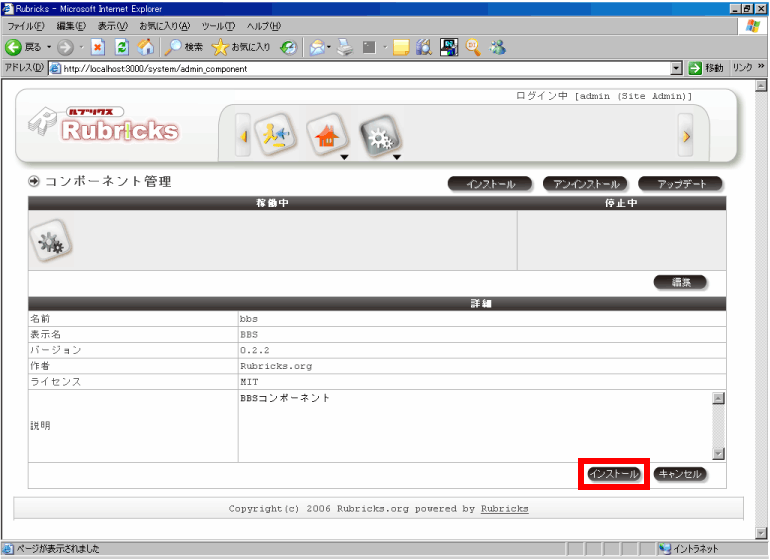Open the Forward button history dropdown arrow
Screen dimensions: 770x560
coord(82,47)
